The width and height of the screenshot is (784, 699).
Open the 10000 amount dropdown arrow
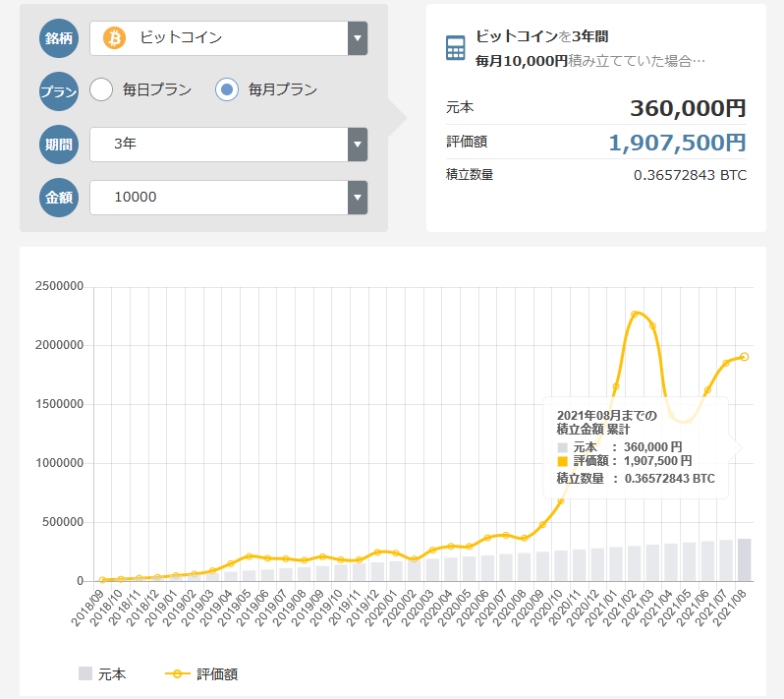point(358,197)
